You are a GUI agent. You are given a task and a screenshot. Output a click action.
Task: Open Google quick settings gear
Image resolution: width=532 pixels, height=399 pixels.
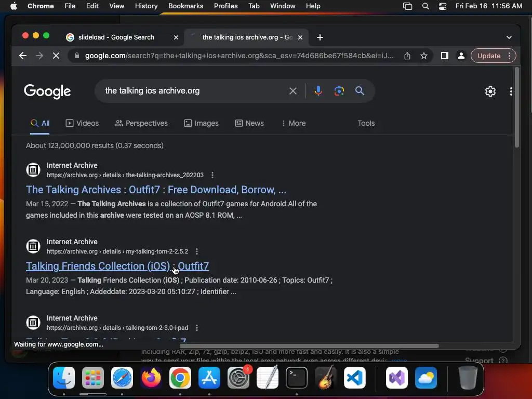click(490, 91)
